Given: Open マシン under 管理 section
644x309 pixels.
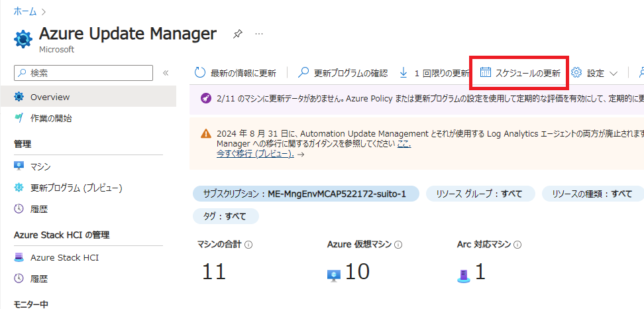Looking at the screenshot, I should coord(40,166).
